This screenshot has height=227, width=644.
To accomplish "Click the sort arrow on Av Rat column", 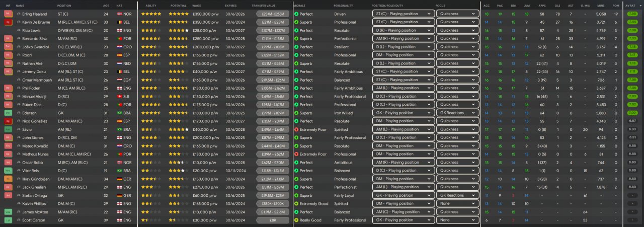I will coord(639,5).
